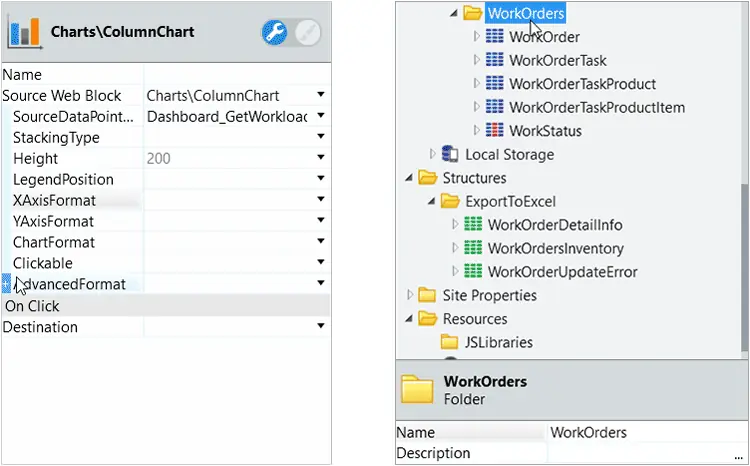Open the Clickable property dropdown
Image resolution: width=750 pixels, height=466 pixels.
(321, 262)
